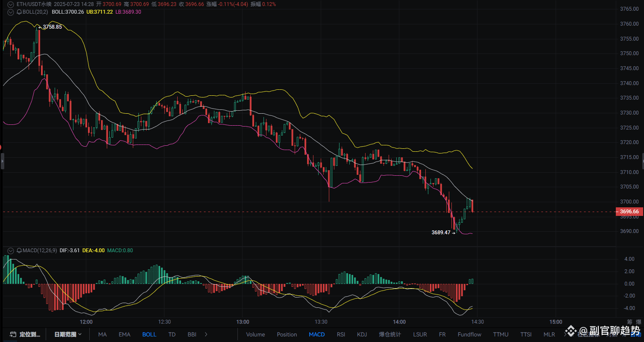Screen dimensions: 644x342
Task: Enable the Volume sub-indicator
Action: (255, 334)
